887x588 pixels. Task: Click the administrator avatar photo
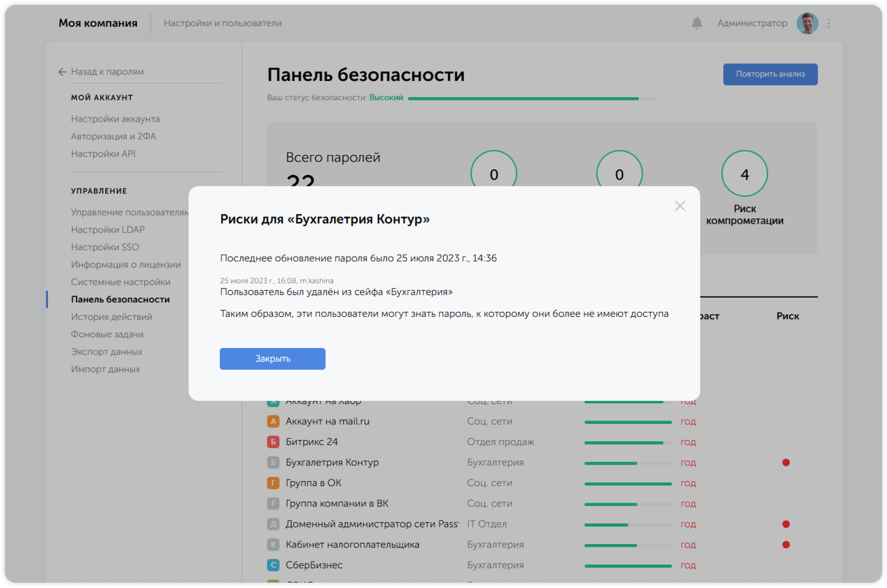coord(807,23)
